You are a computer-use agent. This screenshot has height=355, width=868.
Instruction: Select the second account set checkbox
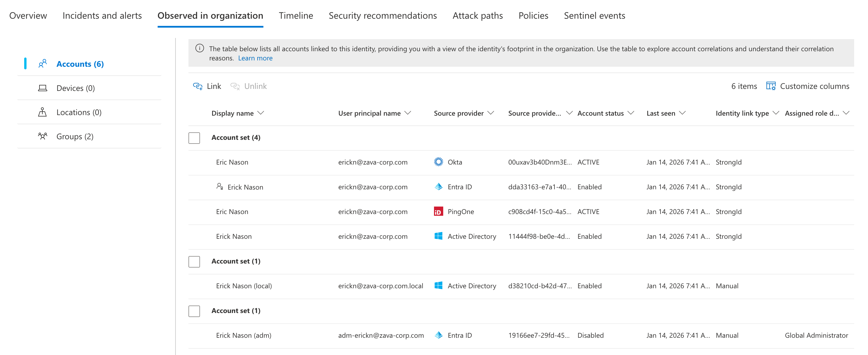tap(194, 262)
